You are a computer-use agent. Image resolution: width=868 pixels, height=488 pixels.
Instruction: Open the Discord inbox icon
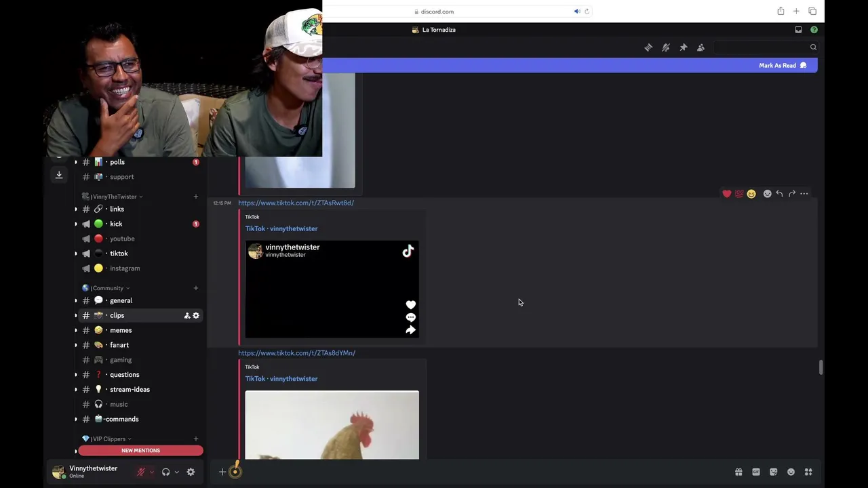(x=798, y=30)
